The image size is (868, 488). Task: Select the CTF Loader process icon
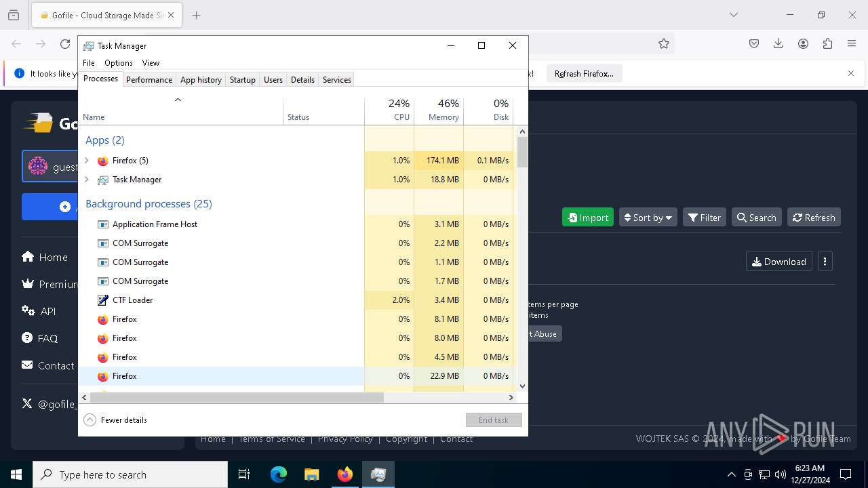[103, 300]
